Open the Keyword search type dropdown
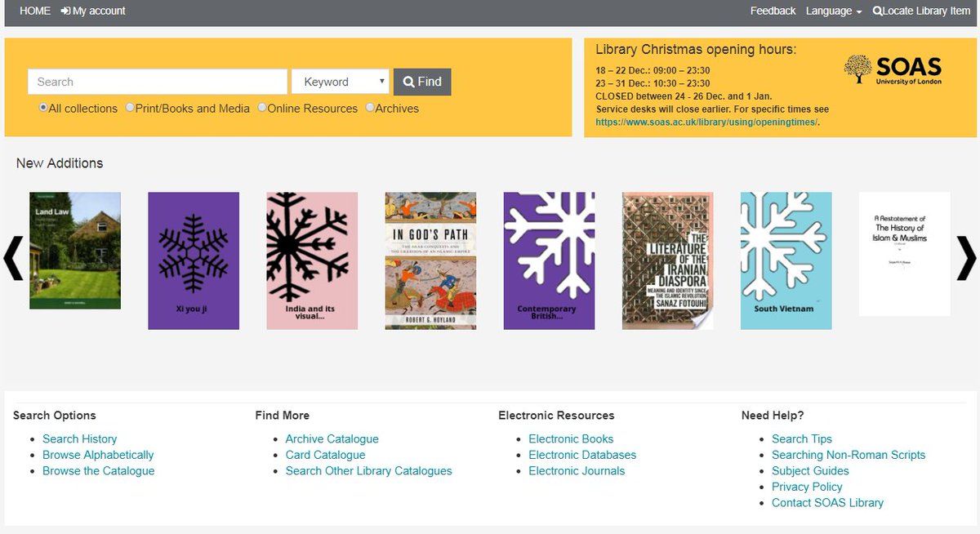 340,82
